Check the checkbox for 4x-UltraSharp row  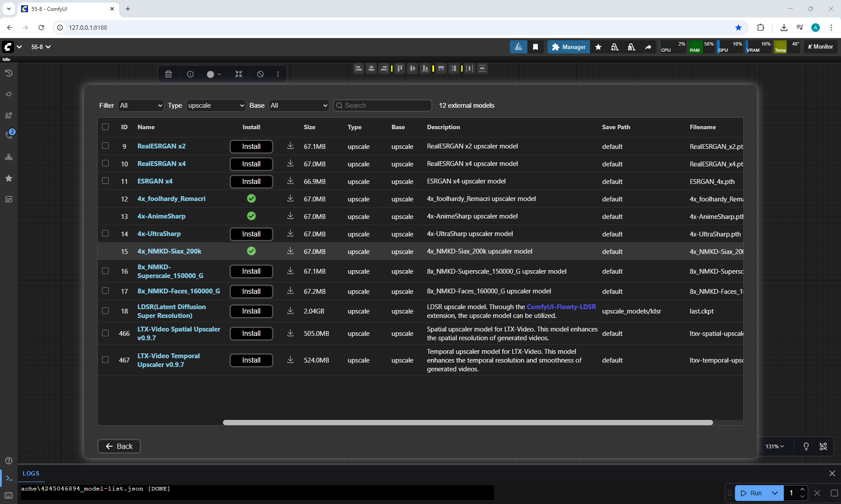pyautogui.click(x=105, y=233)
